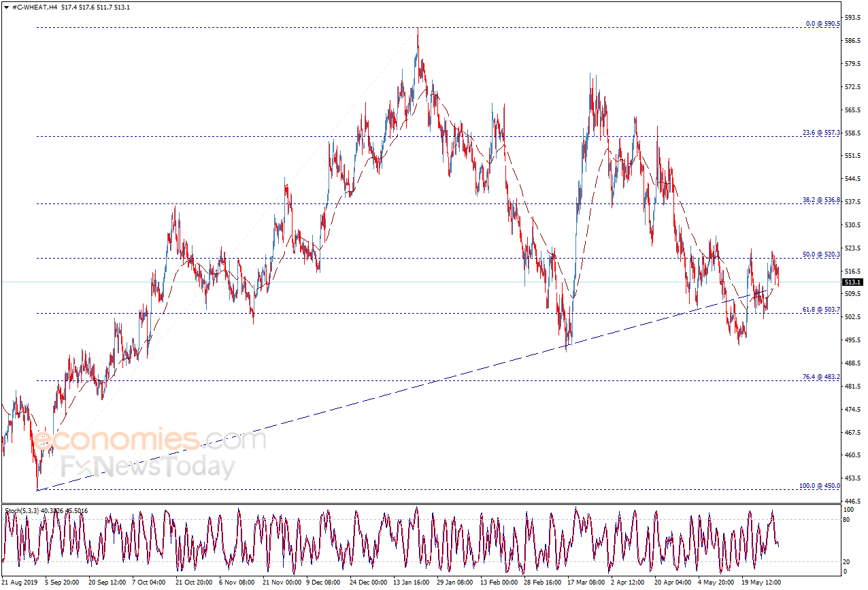Select the Fibonacci label "61.8 @ 503.7"

click(x=822, y=310)
